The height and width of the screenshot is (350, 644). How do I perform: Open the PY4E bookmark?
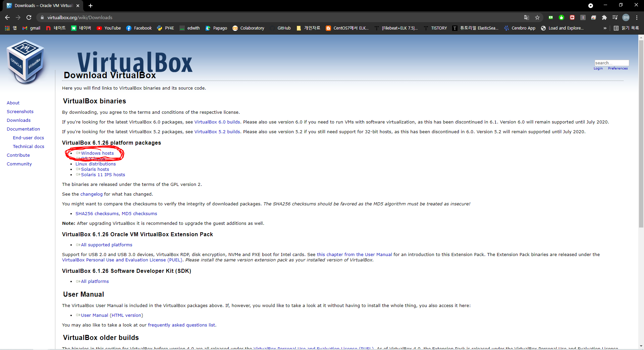165,28
